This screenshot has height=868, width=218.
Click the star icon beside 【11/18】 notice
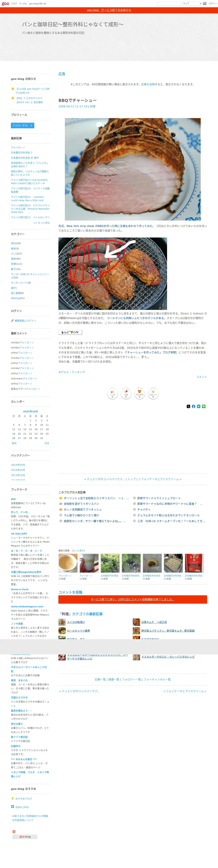[x=12, y=89]
